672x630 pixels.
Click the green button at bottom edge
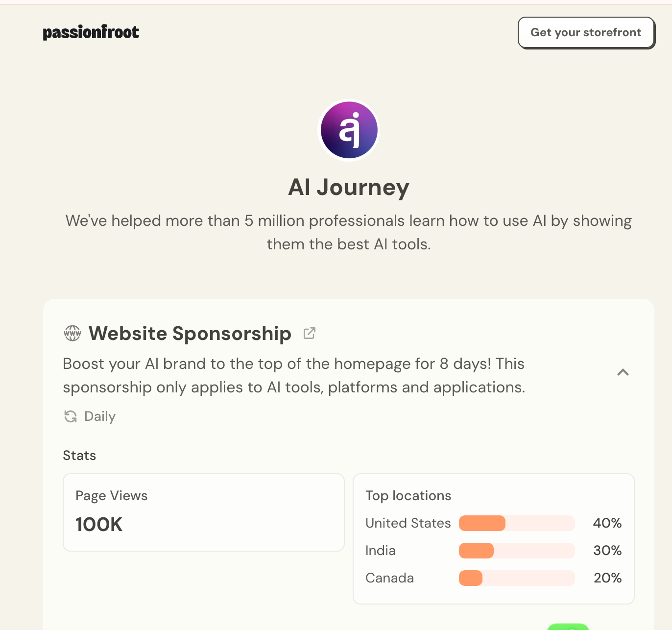[x=568, y=627]
